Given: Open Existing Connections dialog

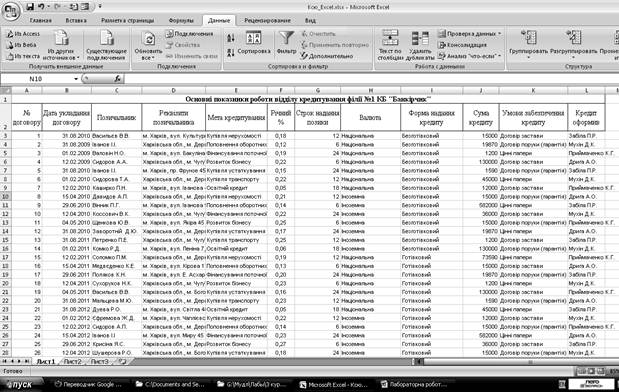Looking at the screenshot, I should [106, 45].
